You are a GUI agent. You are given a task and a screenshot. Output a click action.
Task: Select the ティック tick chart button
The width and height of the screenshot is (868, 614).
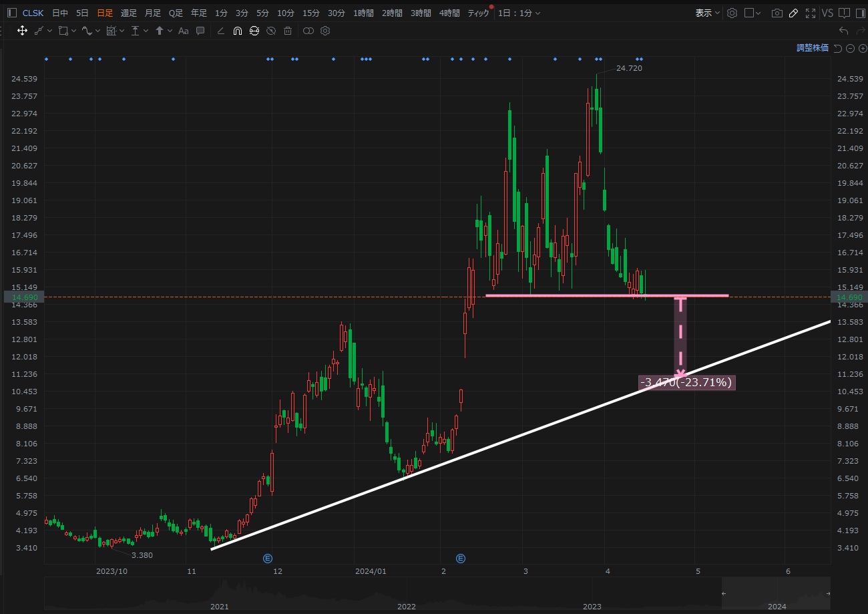tap(478, 13)
